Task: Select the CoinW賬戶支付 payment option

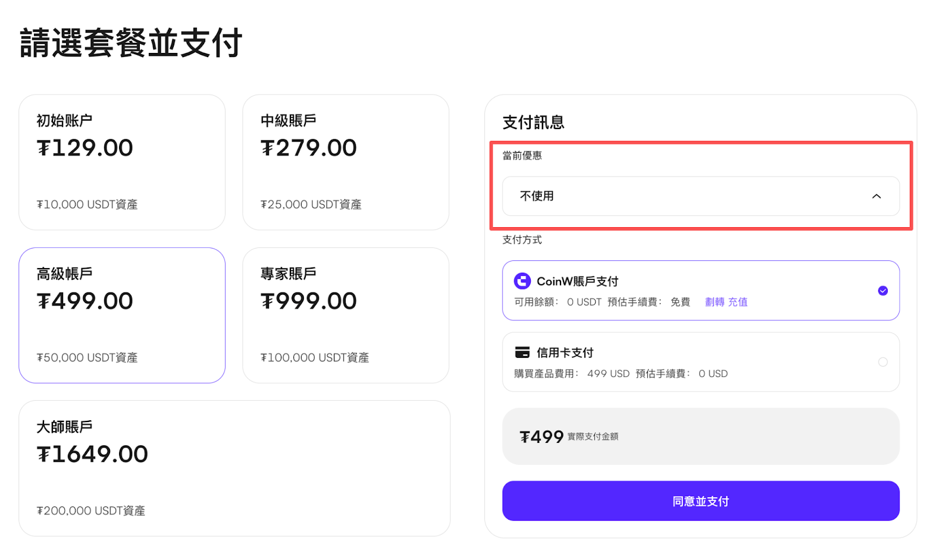Action: click(x=700, y=291)
